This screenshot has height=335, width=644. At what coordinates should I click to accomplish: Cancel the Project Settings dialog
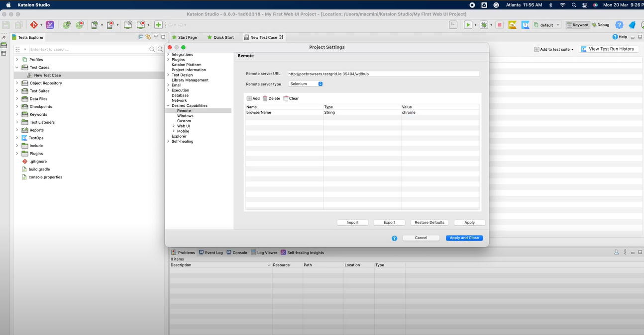[421, 238]
